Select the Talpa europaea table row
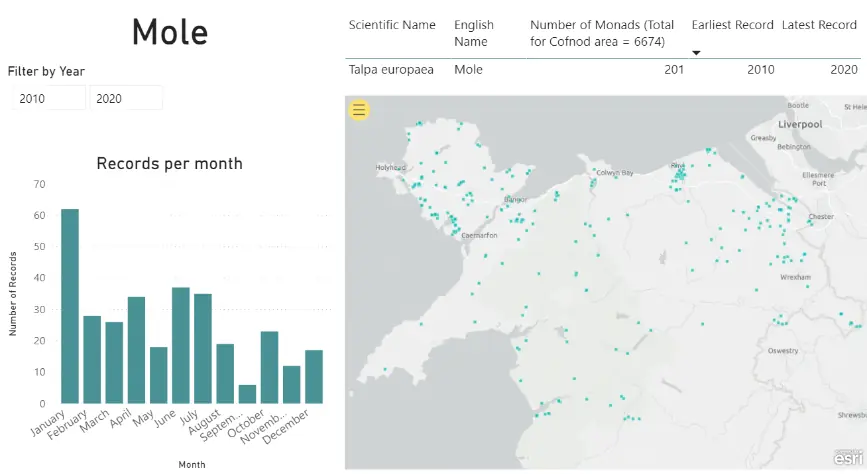The image size is (867, 474). [391, 70]
